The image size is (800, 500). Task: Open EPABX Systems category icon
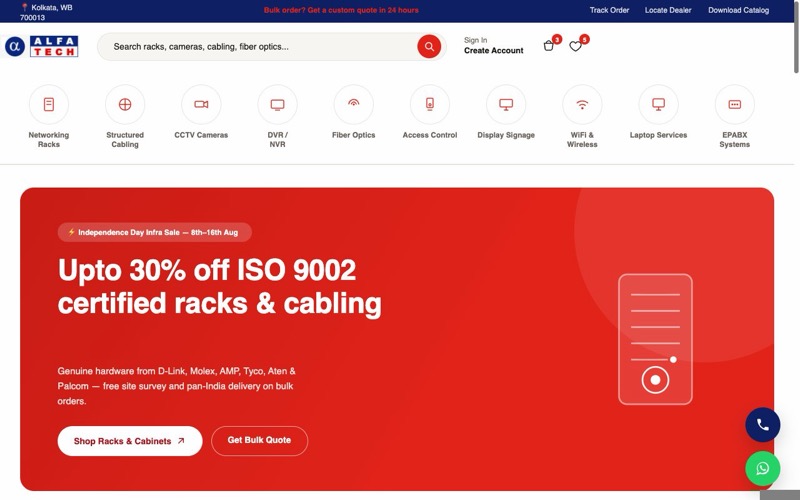pos(734,104)
